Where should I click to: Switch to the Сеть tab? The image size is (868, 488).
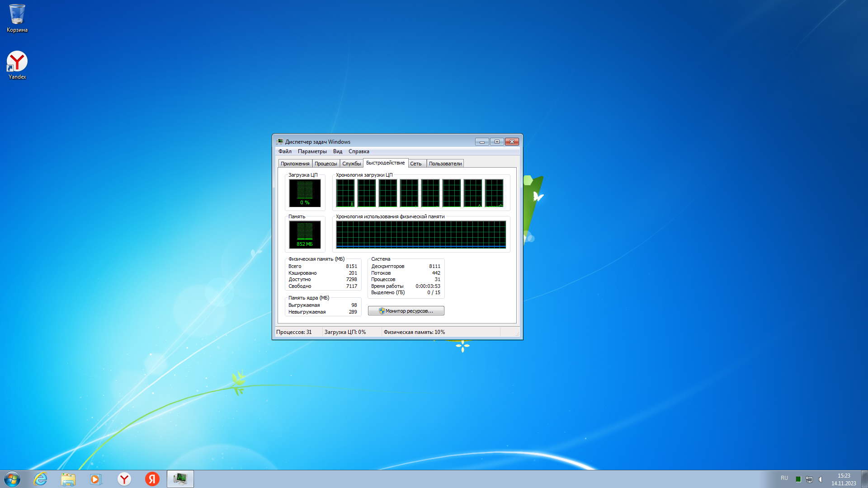416,164
